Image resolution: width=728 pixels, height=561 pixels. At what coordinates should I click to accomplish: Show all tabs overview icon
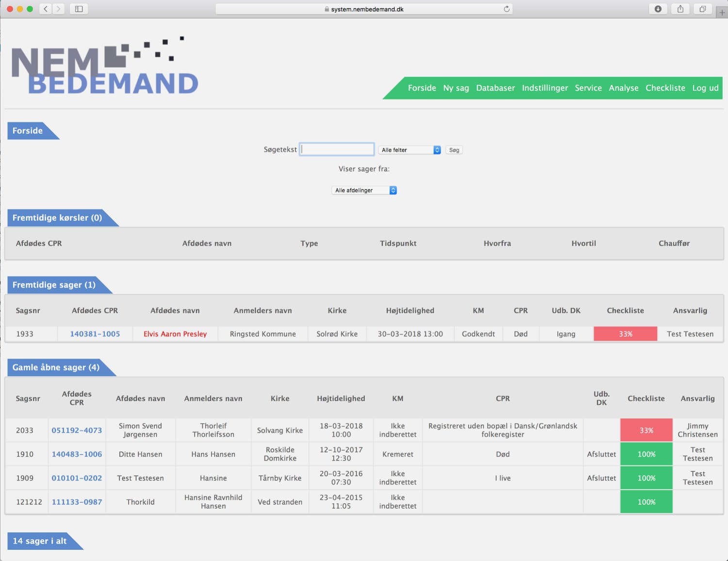tap(702, 9)
